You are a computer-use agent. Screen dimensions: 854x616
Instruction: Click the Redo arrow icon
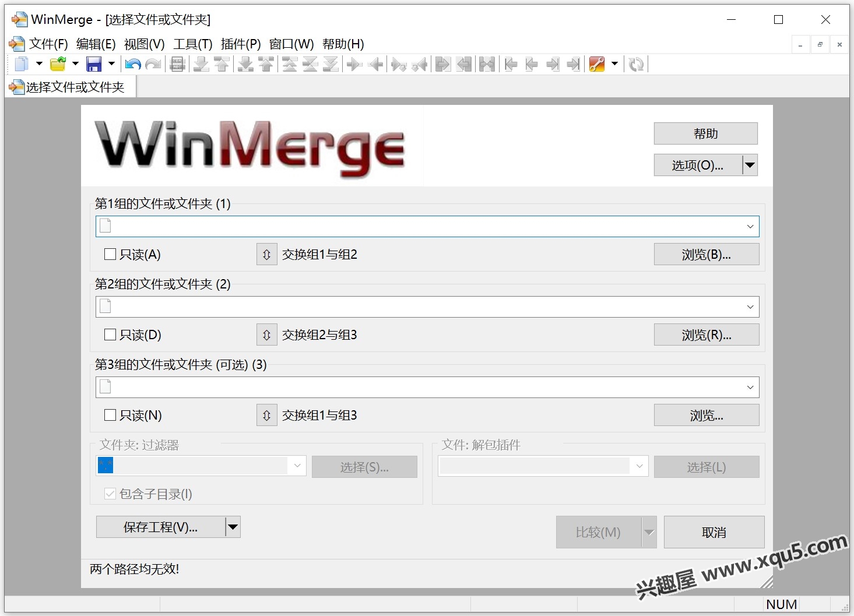pyautogui.click(x=153, y=64)
